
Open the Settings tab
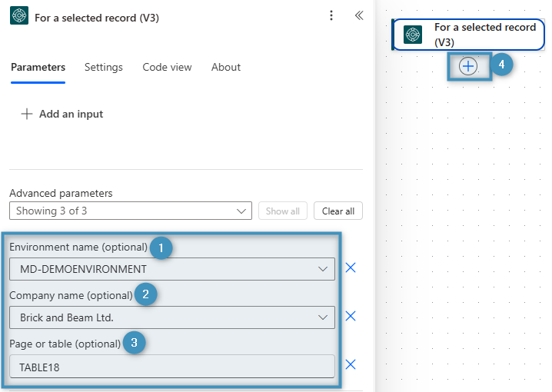pyautogui.click(x=104, y=67)
